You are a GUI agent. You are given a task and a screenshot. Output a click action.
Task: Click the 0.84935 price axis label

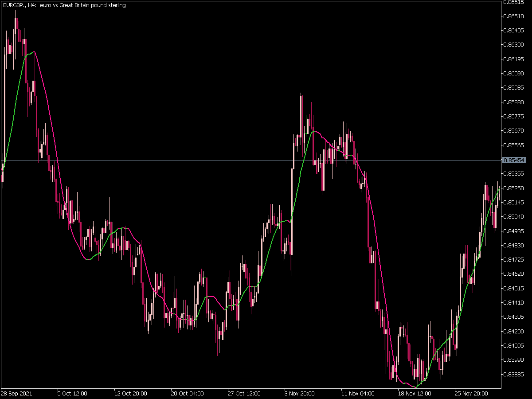[513, 231]
